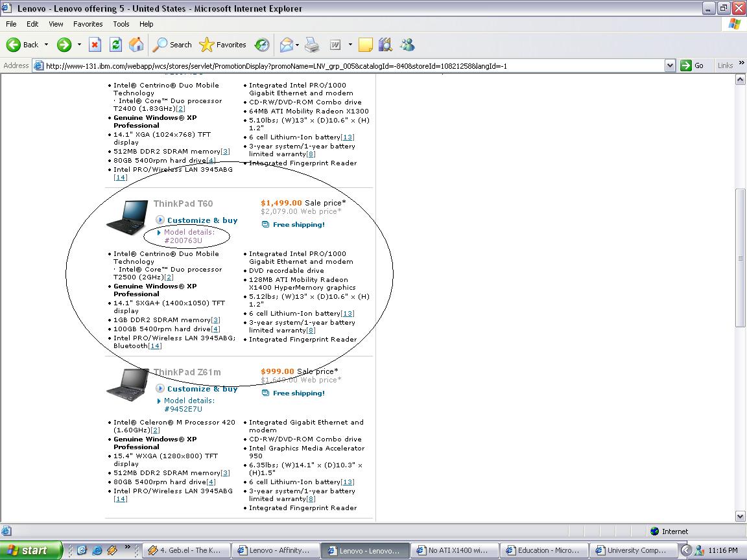The width and height of the screenshot is (747, 560).
Task: Open the Favorites menu
Action: (x=88, y=24)
